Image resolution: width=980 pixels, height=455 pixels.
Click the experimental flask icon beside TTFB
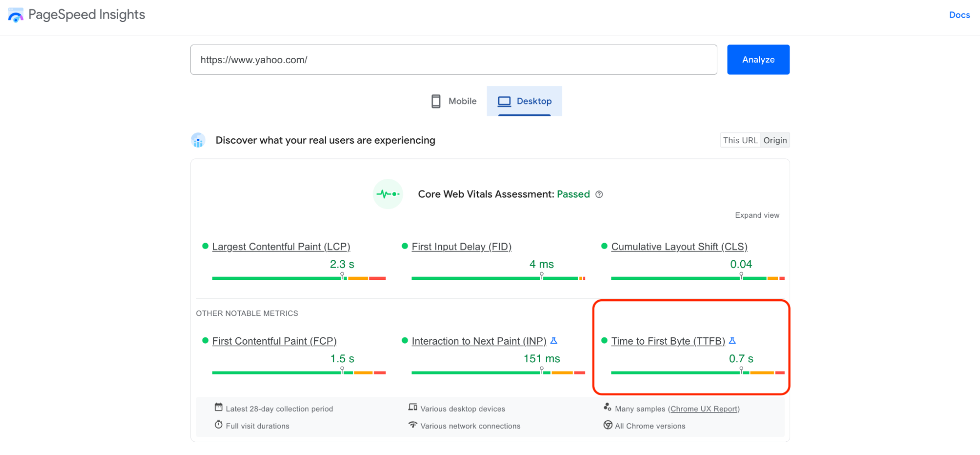pos(732,341)
